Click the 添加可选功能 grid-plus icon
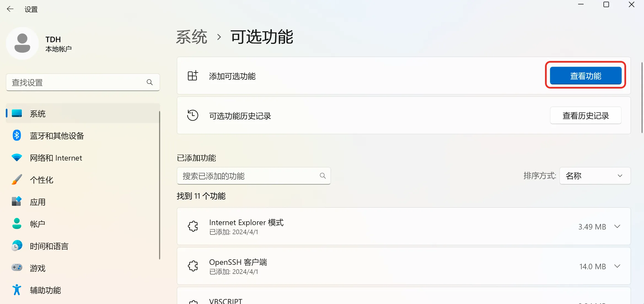The height and width of the screenshot is (304, 644). (193, 75)
